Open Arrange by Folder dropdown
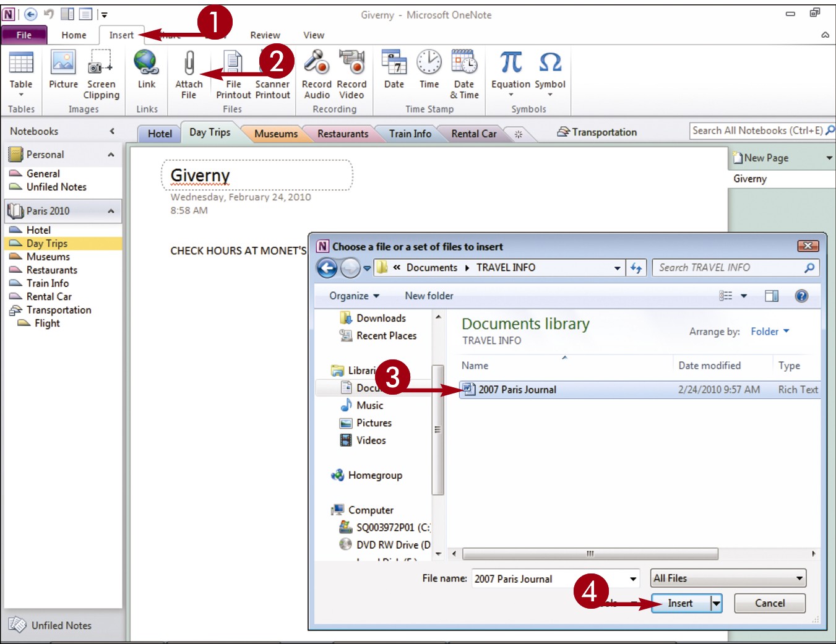Image resolution: width=836 pixels, height=644 pixels. point(770,332)
